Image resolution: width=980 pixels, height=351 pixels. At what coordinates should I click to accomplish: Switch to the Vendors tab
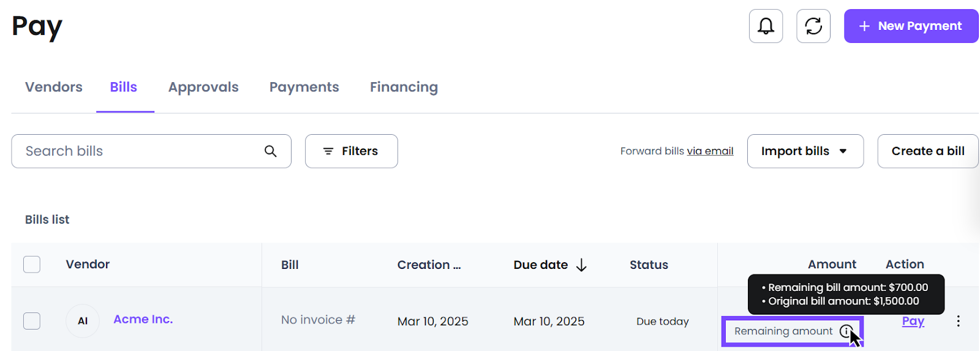(x=54, y=87)
